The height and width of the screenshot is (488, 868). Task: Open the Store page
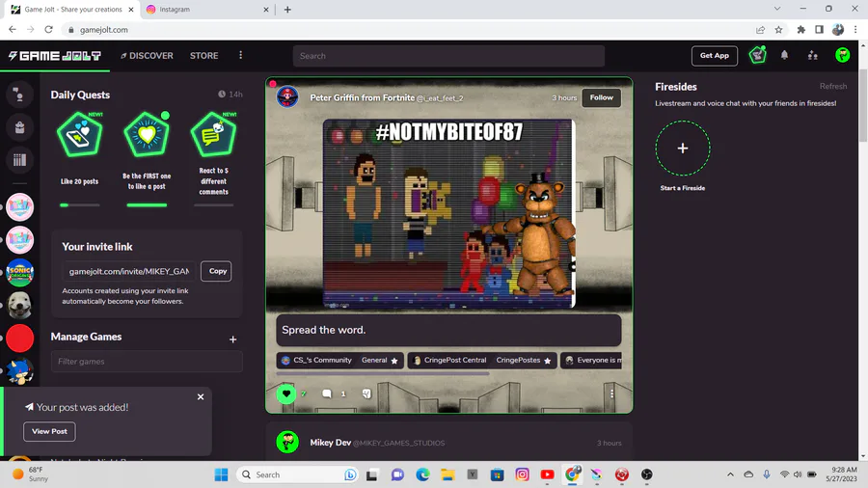[203, 56]
